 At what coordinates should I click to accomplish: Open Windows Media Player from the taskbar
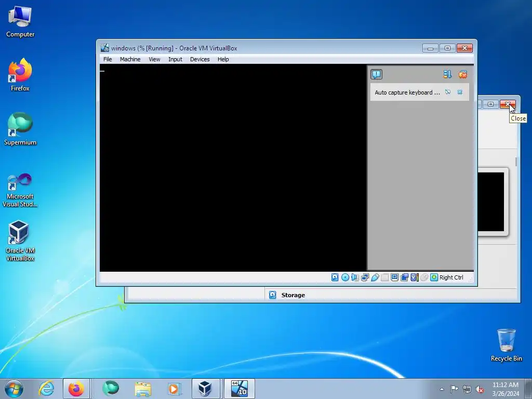[175, 389]
